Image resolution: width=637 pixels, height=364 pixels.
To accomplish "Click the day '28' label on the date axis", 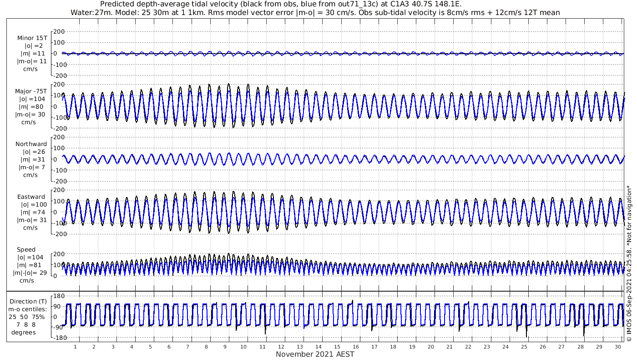I will pos(580,347).
